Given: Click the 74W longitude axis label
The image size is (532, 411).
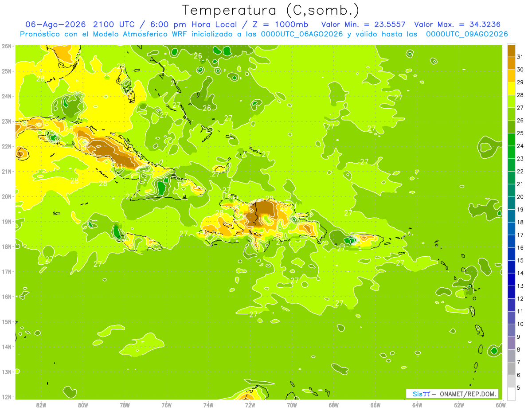Looking at the screenshot, I should (208, 405).
